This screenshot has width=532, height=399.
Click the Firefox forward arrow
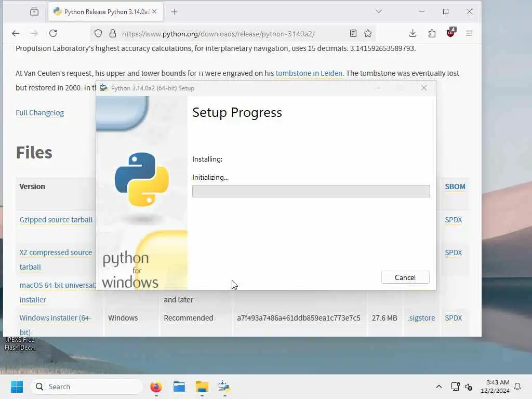click(34, 33)
